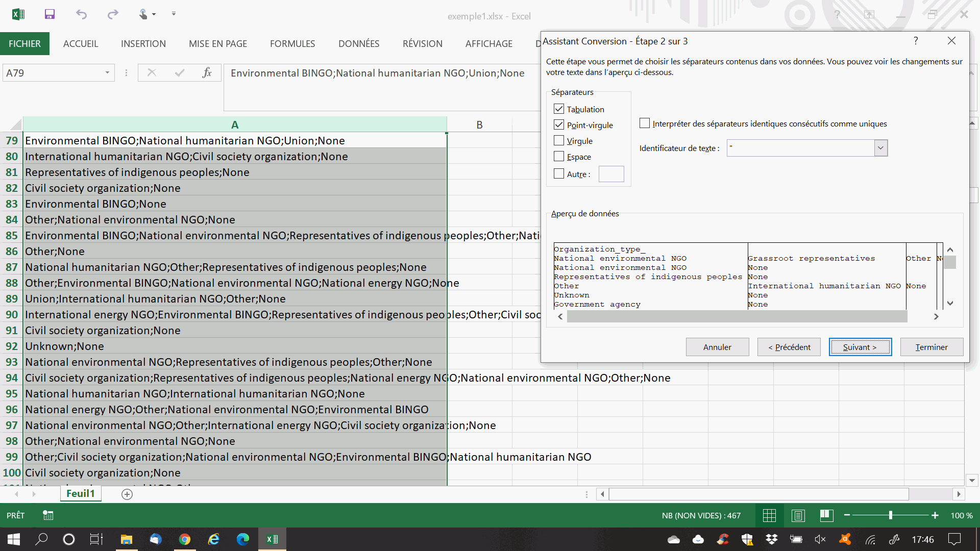Click the Suivant button

point(860,347)
